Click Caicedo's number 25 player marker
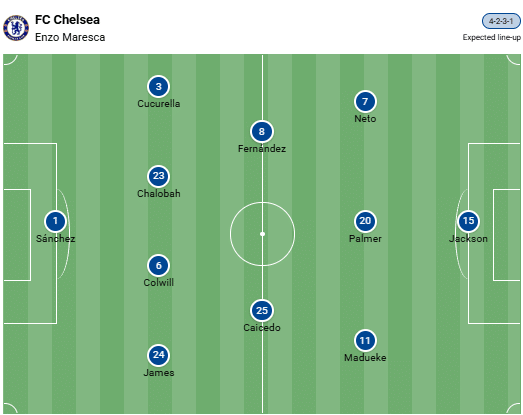Viewport: 523px width, 415px height. [262, 311]
